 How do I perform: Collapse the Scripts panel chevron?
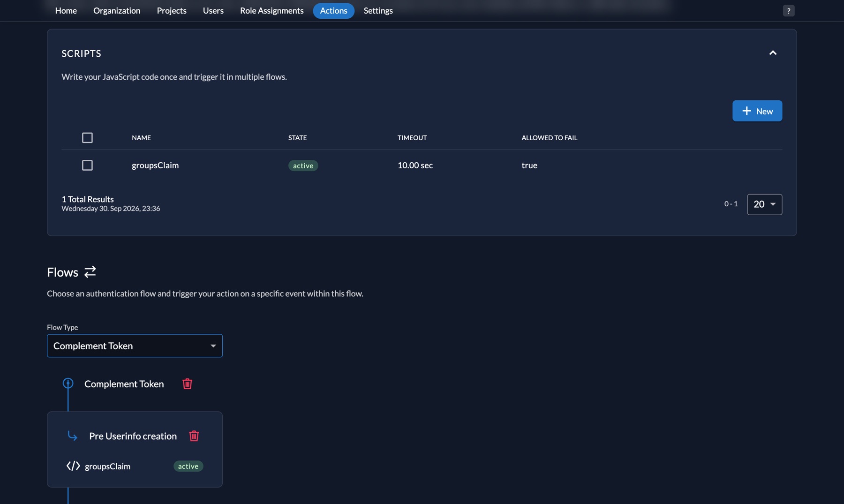tap(773, 53)
